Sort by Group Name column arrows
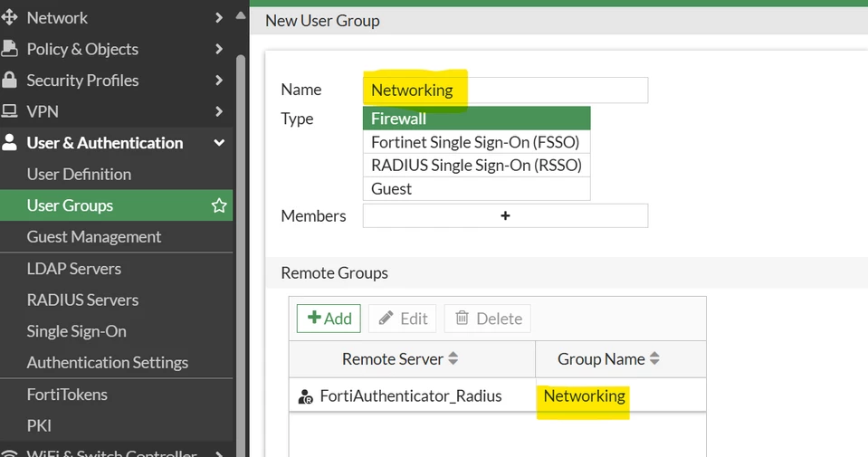This screenshot has height=457, width=868. coord(654,358)
